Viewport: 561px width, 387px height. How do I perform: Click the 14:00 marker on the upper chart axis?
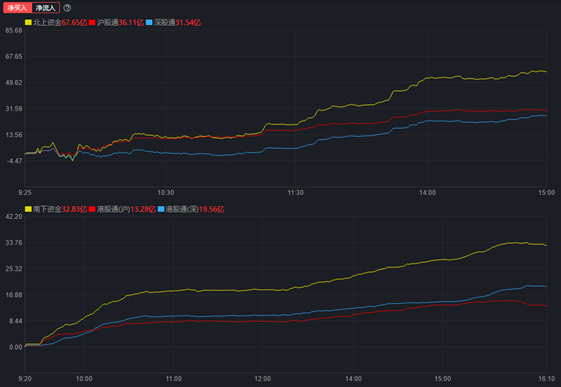428,193
